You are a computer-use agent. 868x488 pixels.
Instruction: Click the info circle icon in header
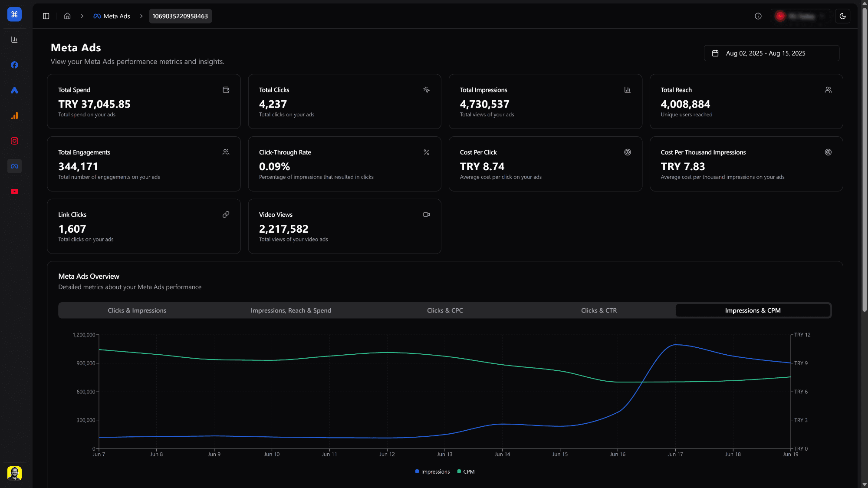coord(758,16)
